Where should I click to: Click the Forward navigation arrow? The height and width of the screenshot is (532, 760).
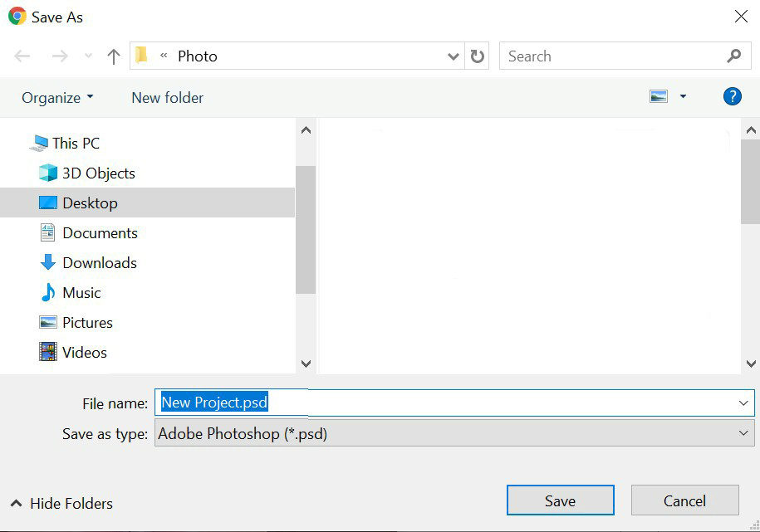[60, 56]
